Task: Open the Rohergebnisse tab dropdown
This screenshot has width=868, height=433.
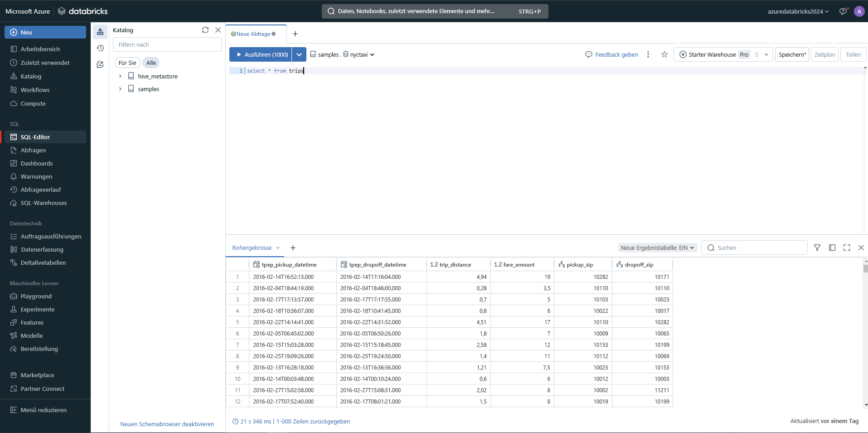Action: [278, 248]
